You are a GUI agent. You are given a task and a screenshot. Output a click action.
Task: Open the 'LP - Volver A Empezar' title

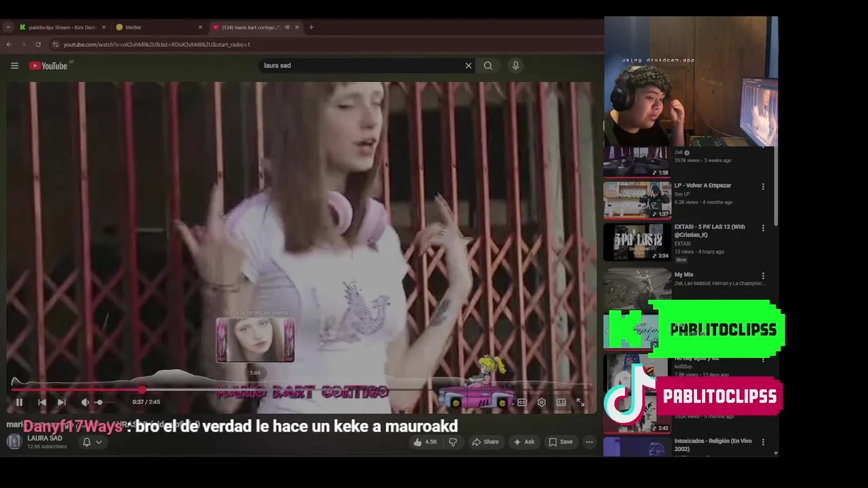click(x=703, y=185)
